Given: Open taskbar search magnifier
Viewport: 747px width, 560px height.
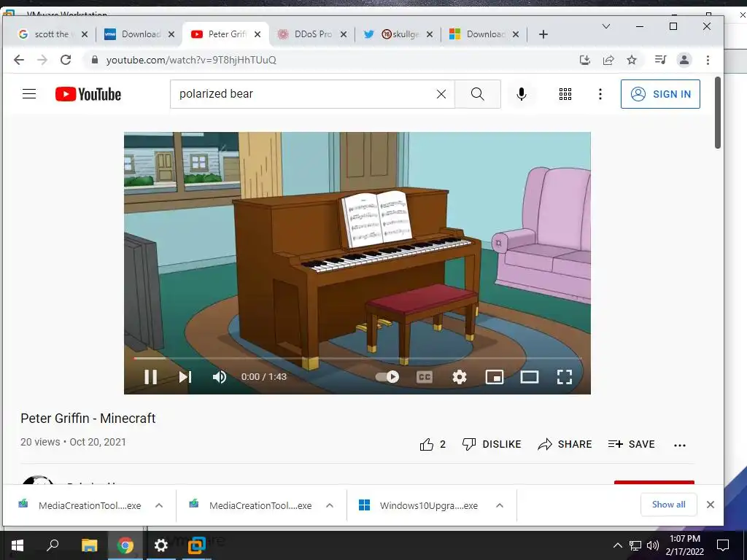Looking at the screenshot, I should [53, 545].
